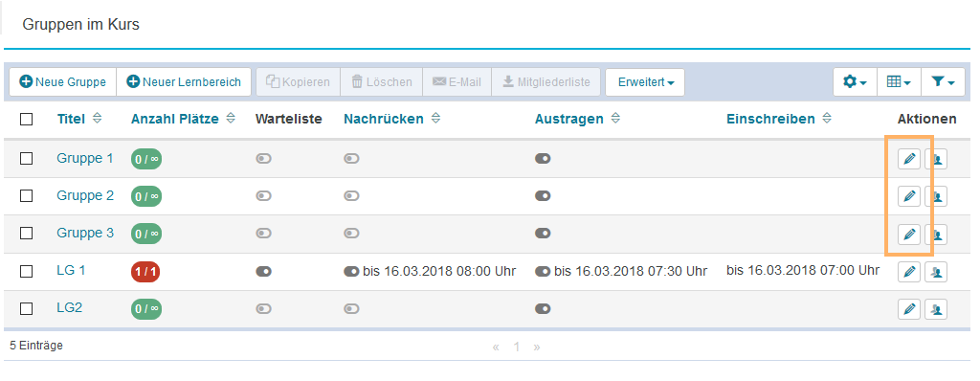Edit Gruppe 2 with the pencil icon
Viewport: 980px width, 381px height.
(909, 196)
